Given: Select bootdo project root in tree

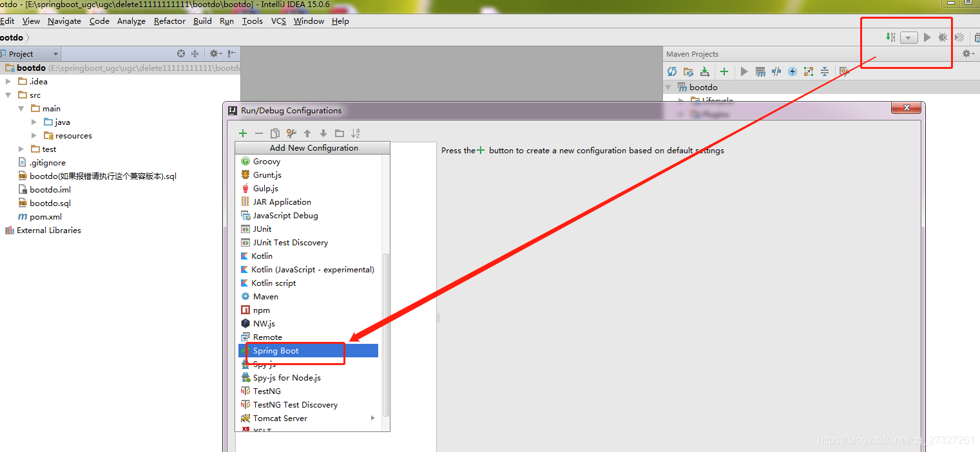Looking at the screenshot, I should pos(31,68).
